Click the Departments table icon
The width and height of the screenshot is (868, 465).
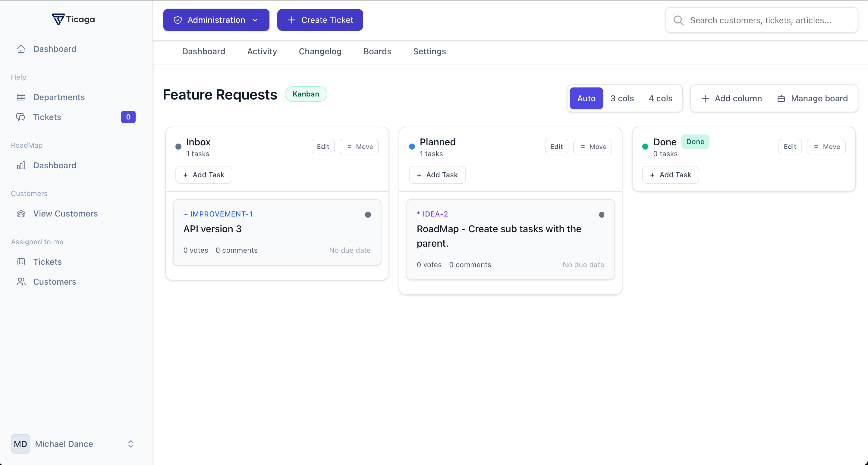[x=21, y=97]
